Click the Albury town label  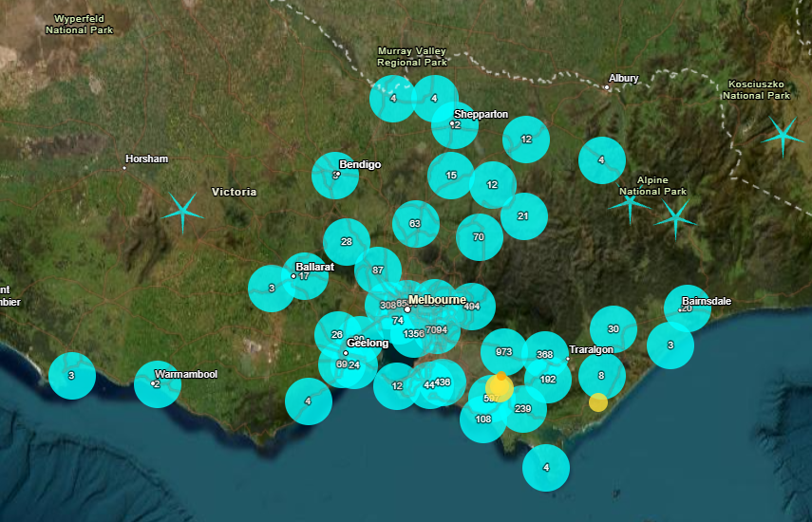point(624,78)
